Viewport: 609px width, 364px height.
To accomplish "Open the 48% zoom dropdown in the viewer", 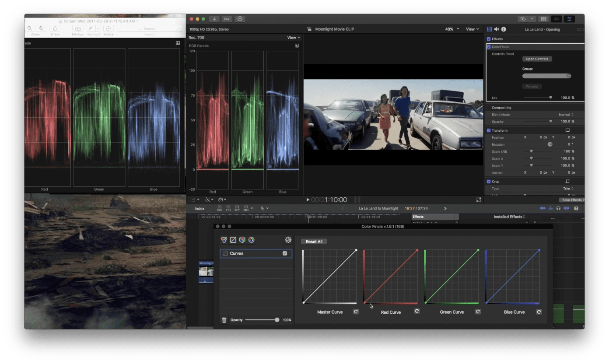I will [x=451, y=29].
